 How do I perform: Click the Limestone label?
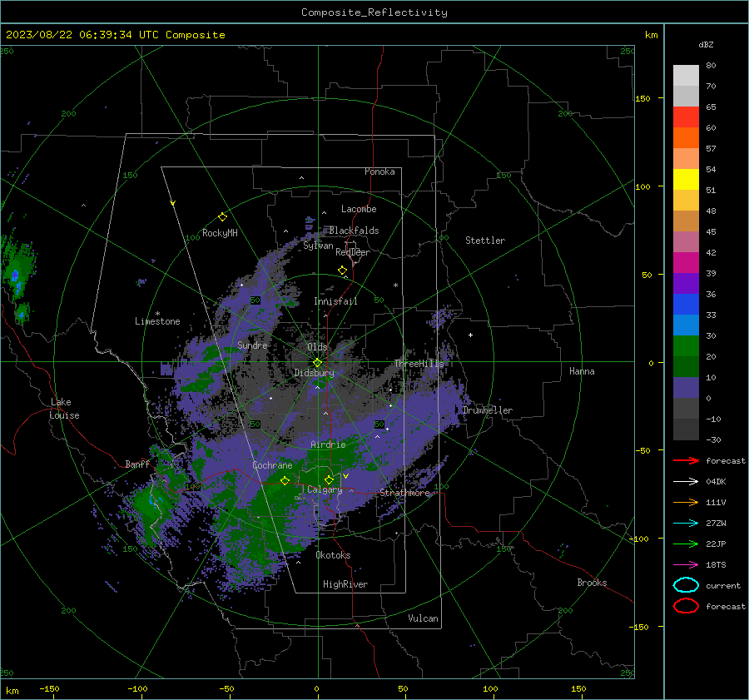(157, 321)
